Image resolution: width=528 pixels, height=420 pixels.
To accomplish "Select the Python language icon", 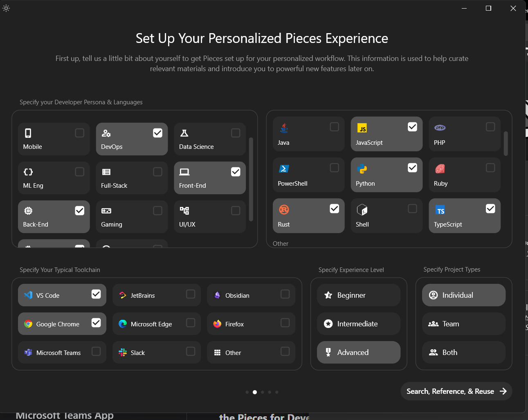I will tap(362, 168).
